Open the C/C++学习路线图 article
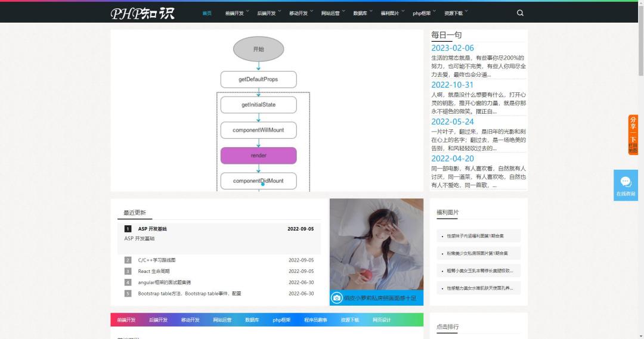 click(x=157, y=260)
